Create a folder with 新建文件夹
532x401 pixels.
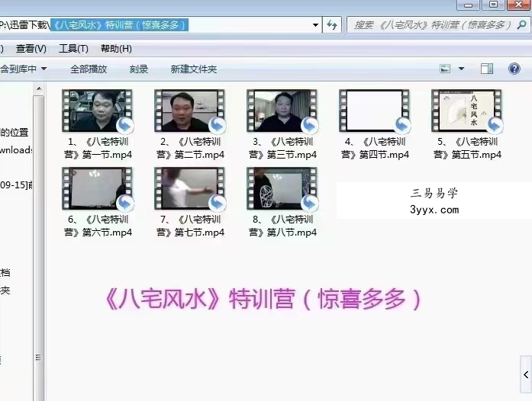pyautogui.click(x=194, y=69)
